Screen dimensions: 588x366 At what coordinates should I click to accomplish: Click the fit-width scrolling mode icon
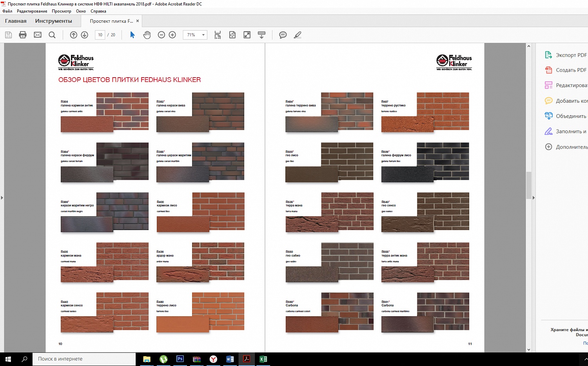pos(218,35)
